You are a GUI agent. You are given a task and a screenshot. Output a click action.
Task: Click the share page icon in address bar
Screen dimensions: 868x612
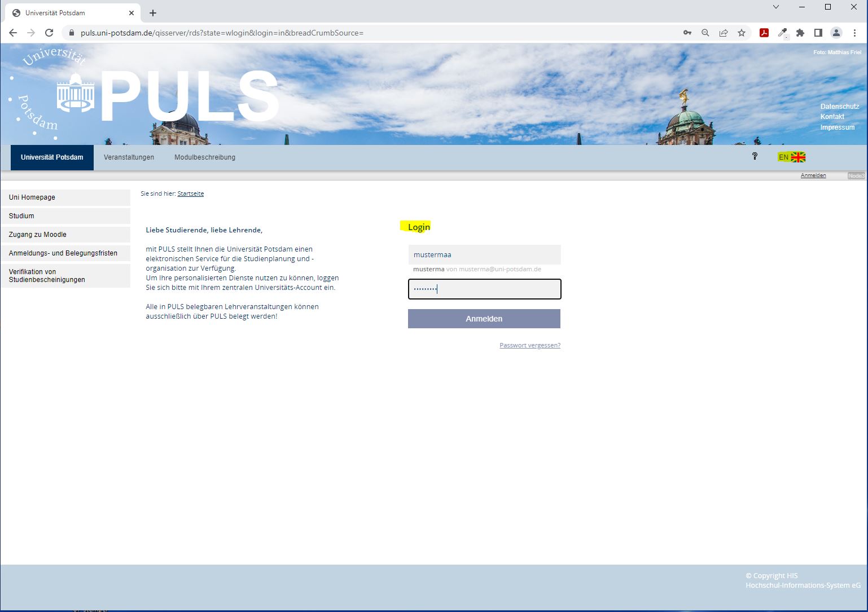(x=724, y=33)
